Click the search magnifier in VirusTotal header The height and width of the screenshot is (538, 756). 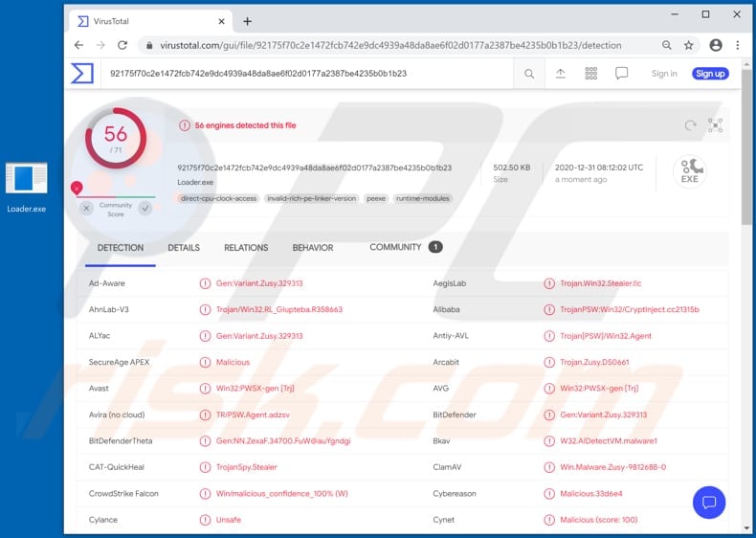(529, 74)
